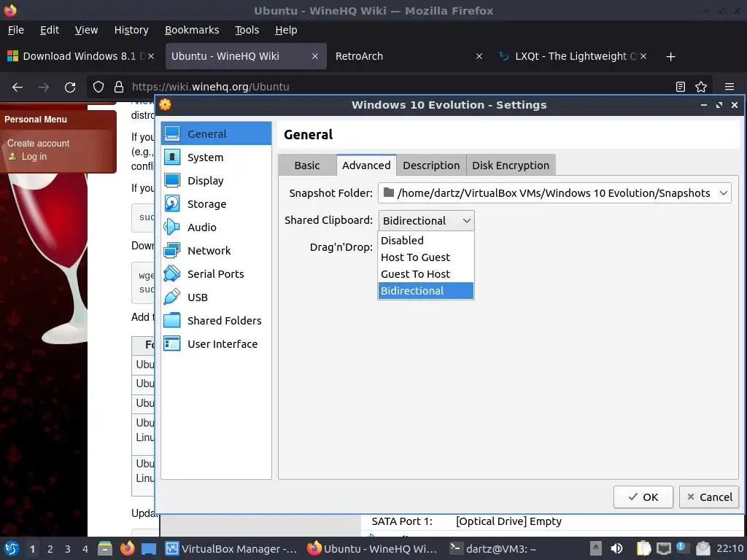Choose Guest To Host clipboard option
The image size is (747, 560).
point(426,274)
